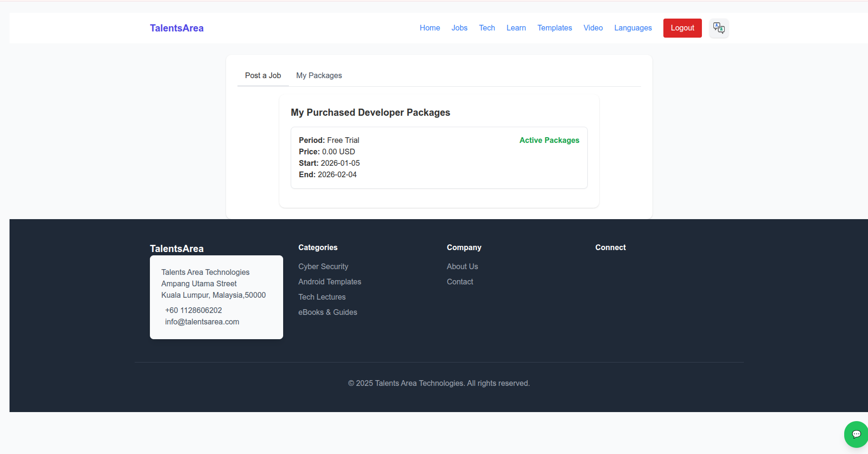Navigate to Home in the navbar
This screenshot has height=454, width=868.
[x=429, y=28]
